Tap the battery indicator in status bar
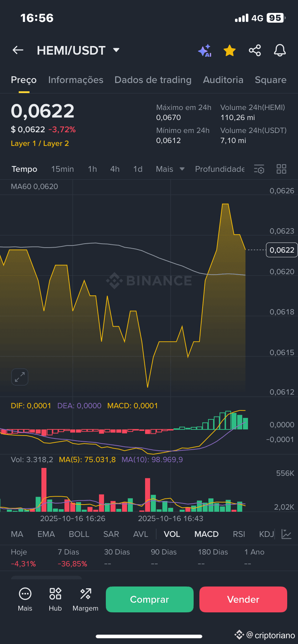The image size is (298, 644). pos(276,18)
